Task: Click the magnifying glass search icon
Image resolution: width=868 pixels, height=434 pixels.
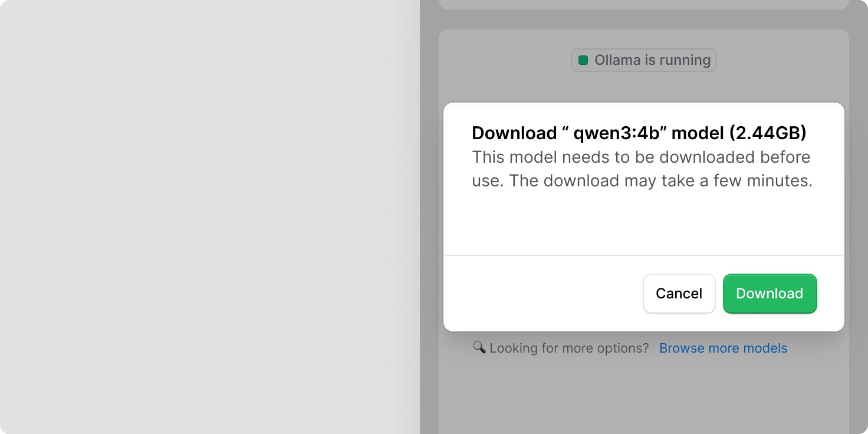Action: click(479, 347)
